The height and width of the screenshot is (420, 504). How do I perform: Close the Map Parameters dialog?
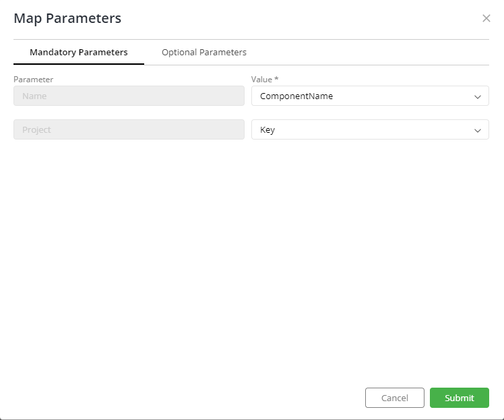[486, 18]
